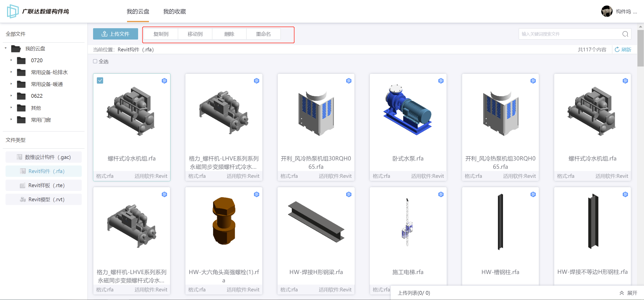Click the search magnifier icon
The width and height of the screenshot is (644, 300).
click(625, 34)
